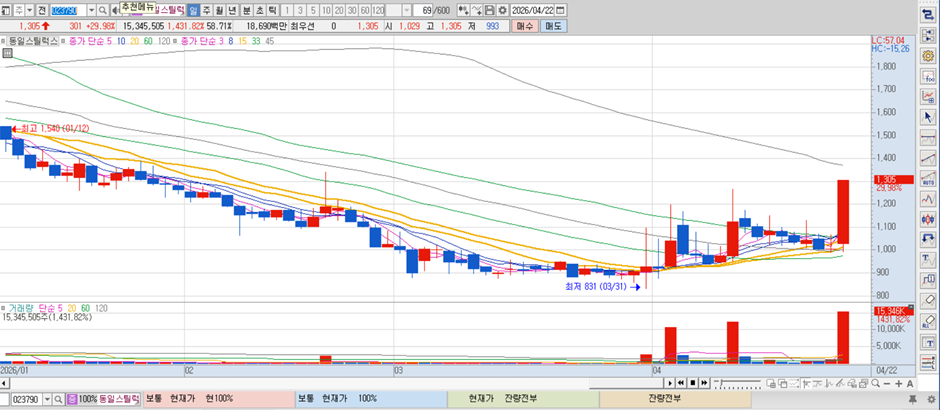This screenshot has width=940, height=410.
Task: Click the A auto-scale icon below chart
Action: (x=910, y=384)
